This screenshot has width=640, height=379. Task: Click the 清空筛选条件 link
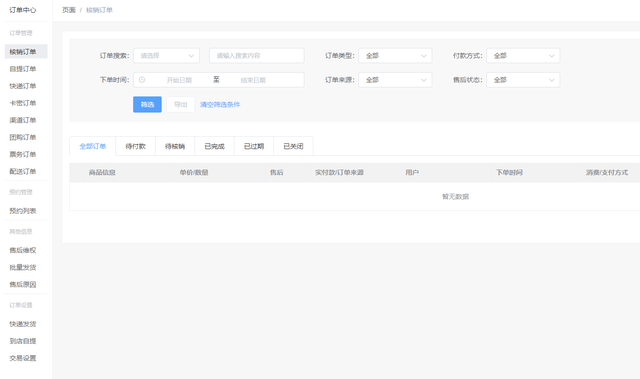220,104
